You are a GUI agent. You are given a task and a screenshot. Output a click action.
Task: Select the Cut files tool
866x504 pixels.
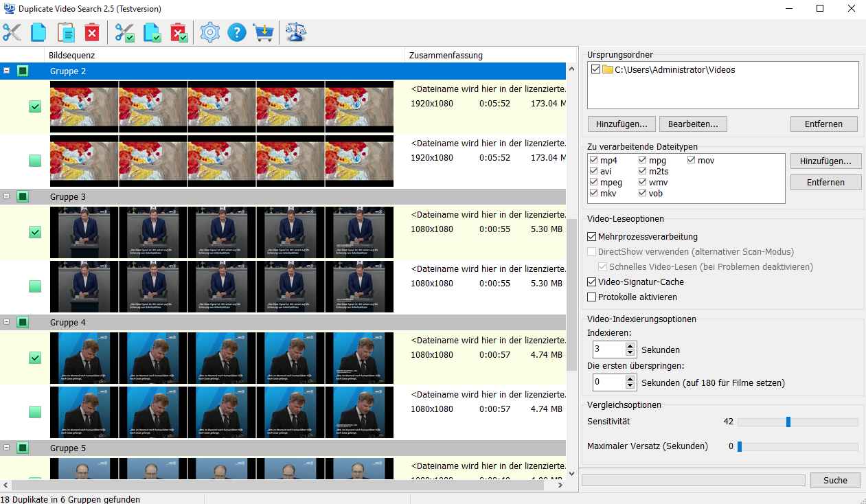12,32
